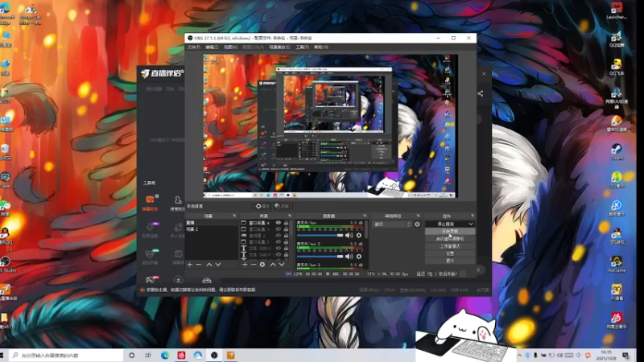644x362 pixels.
Task: Select the 场景 2 scene in the list
Action: (x=211, y=229)
